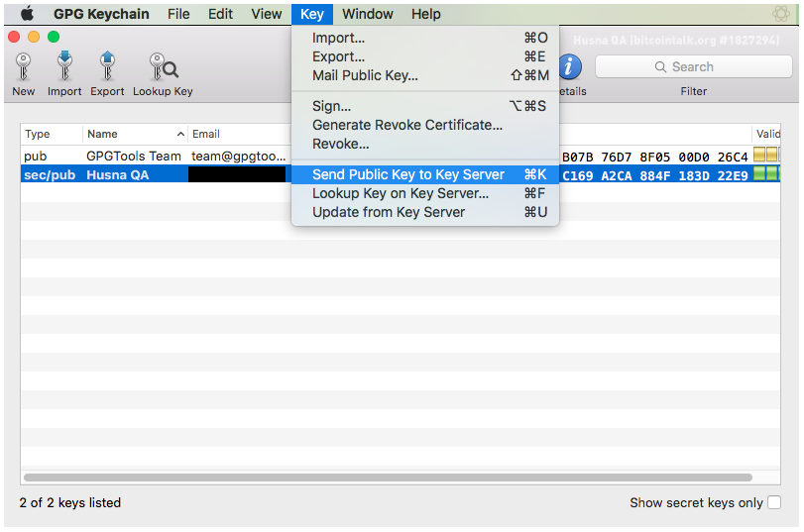
Task: Click the red close window button
Action: coord(14,37)
